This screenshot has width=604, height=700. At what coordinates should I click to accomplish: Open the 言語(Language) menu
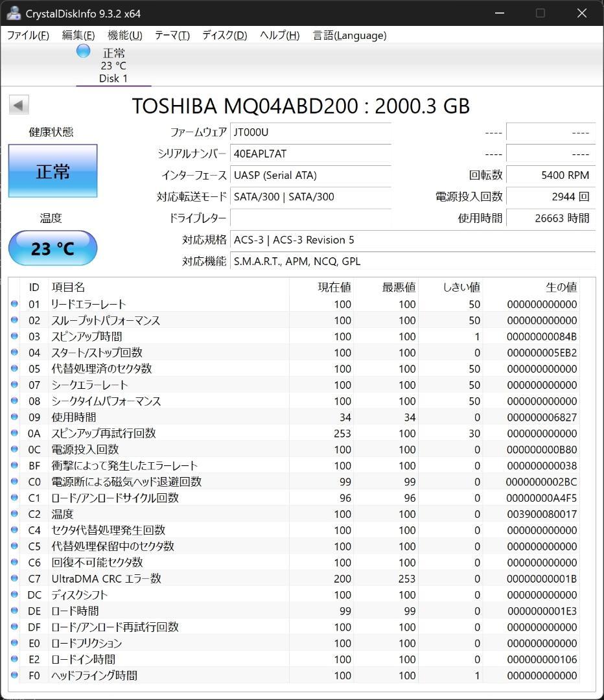[349, 36]
